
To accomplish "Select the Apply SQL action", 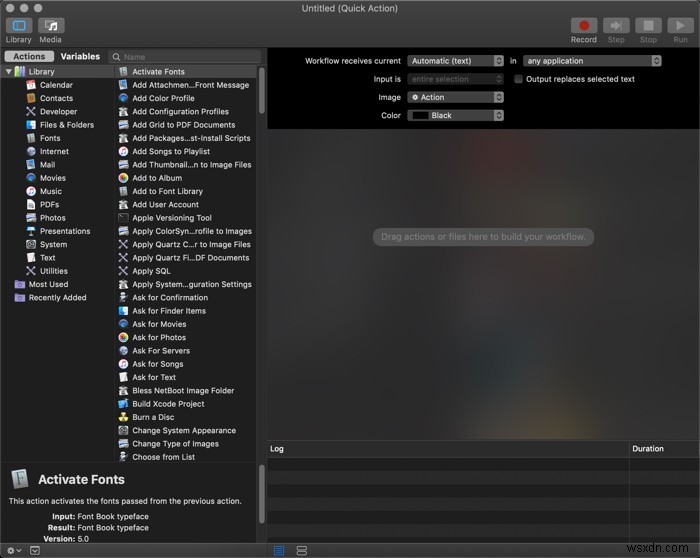I will [x=186, y=271].
